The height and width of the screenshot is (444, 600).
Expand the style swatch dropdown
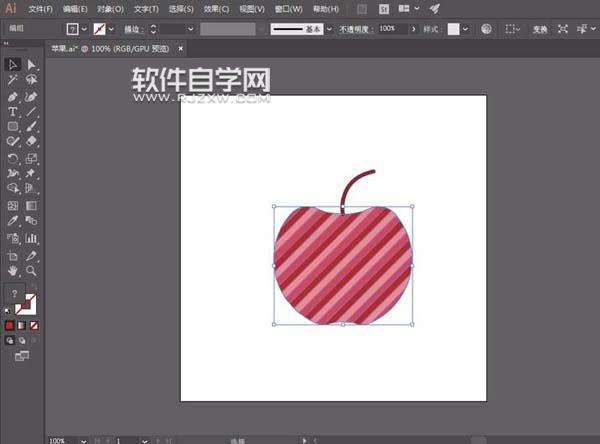pyautogui.click(x=466, y=29)
